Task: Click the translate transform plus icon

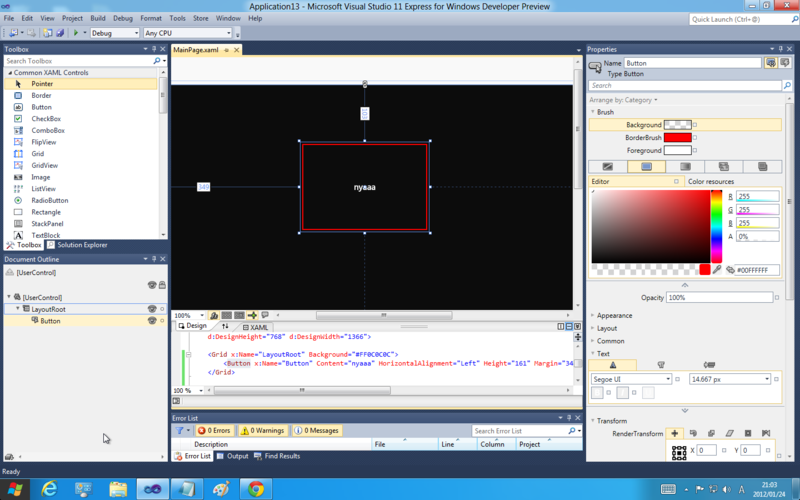Action: click(674, 433)
